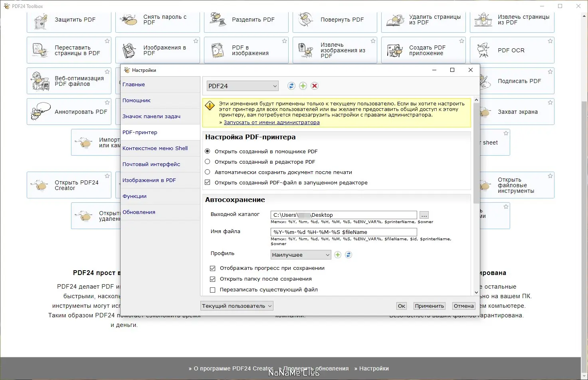Go to Значок панели задач settings
Image resolution: width=588 pixels, height=380 pixels.
[160, 117]
